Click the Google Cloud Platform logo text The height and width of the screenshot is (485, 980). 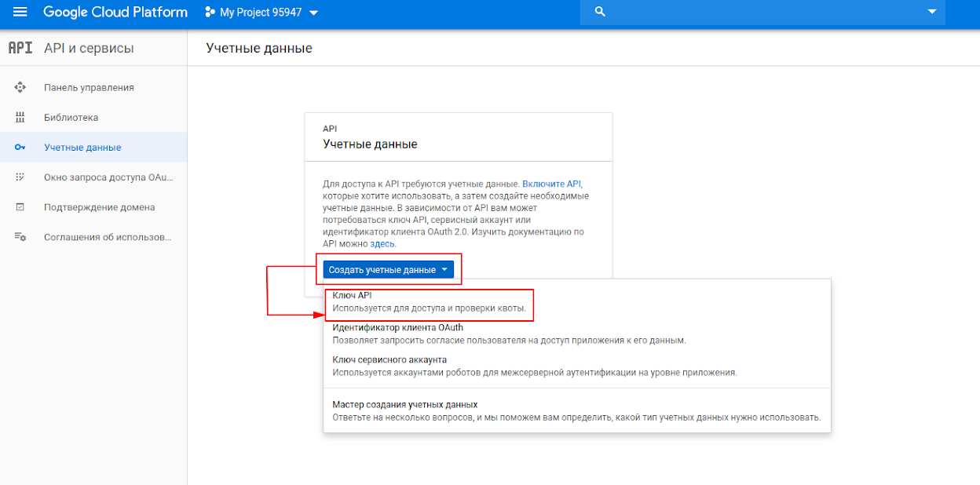click(115, 12)
